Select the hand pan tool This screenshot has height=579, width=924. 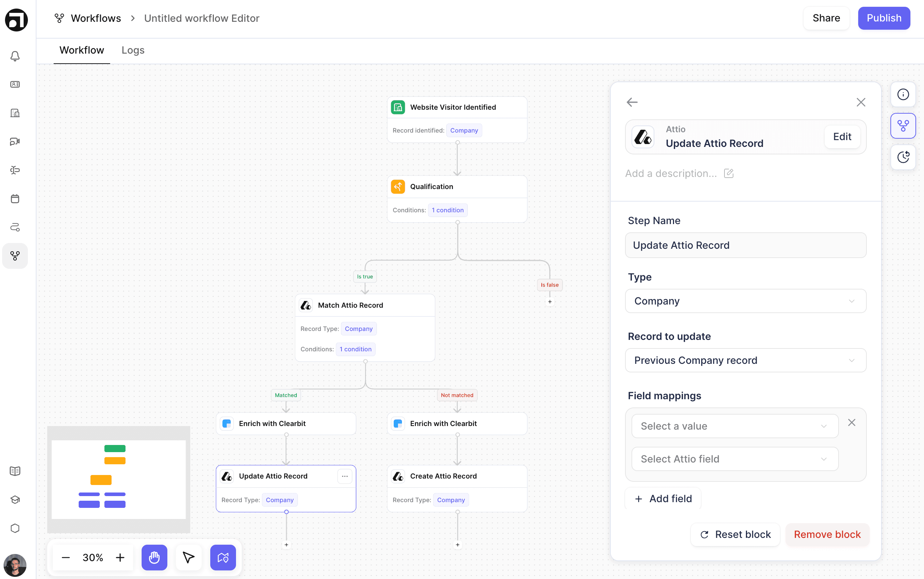tap(154, 557)
